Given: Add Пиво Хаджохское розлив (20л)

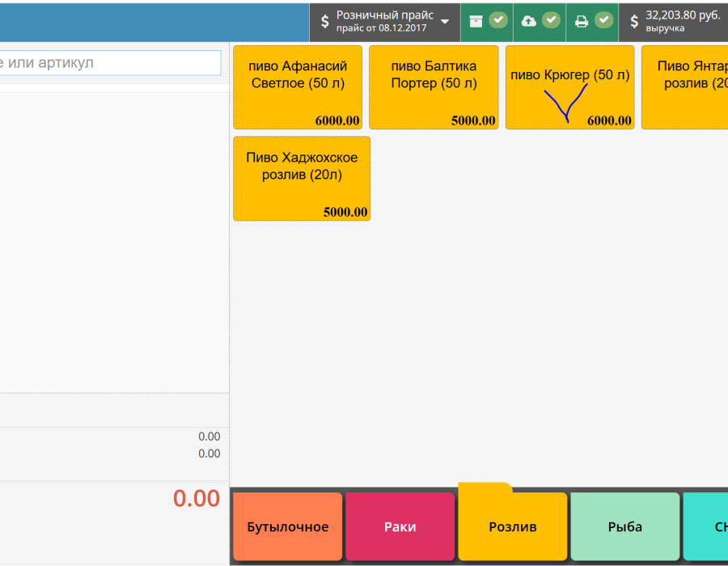Looking at the screenshot, I should [x=302, y=179].
